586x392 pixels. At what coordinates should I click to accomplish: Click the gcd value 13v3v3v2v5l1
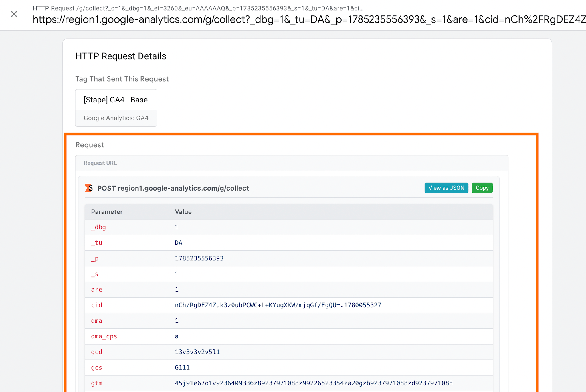[197, 352]
